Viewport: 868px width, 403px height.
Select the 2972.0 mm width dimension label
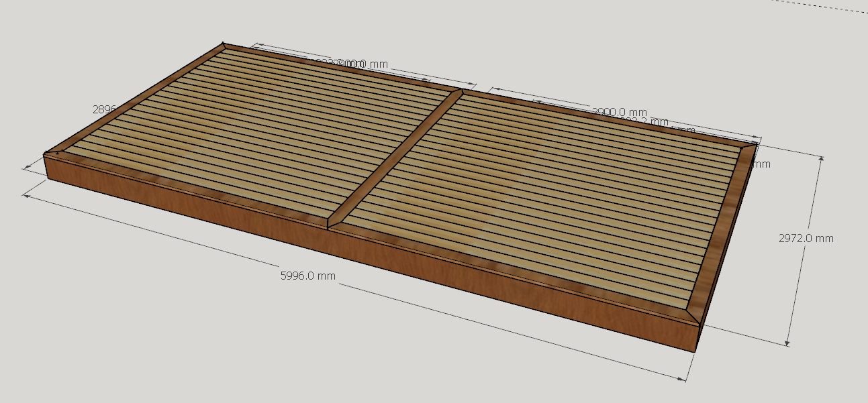point(806,238)
